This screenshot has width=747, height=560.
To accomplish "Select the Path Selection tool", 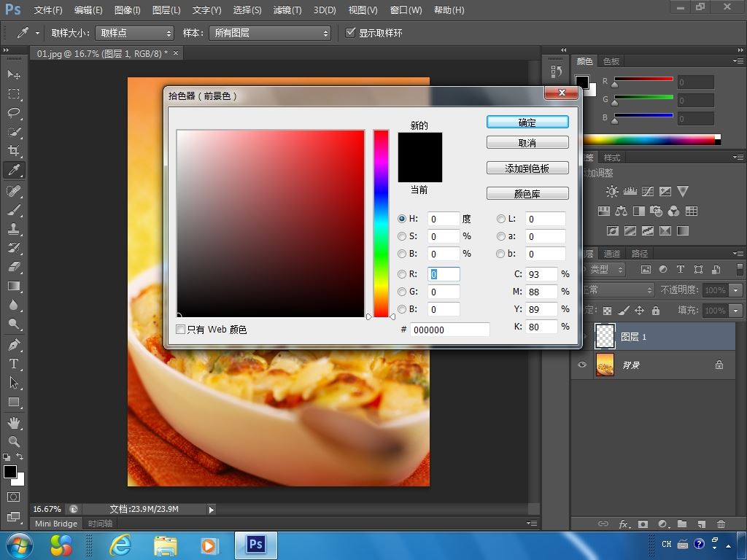I will pyautogui.click(x=14, y=383).
